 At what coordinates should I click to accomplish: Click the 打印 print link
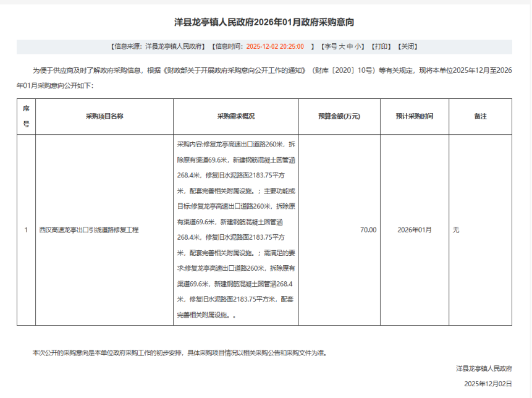tap(381, 46)
